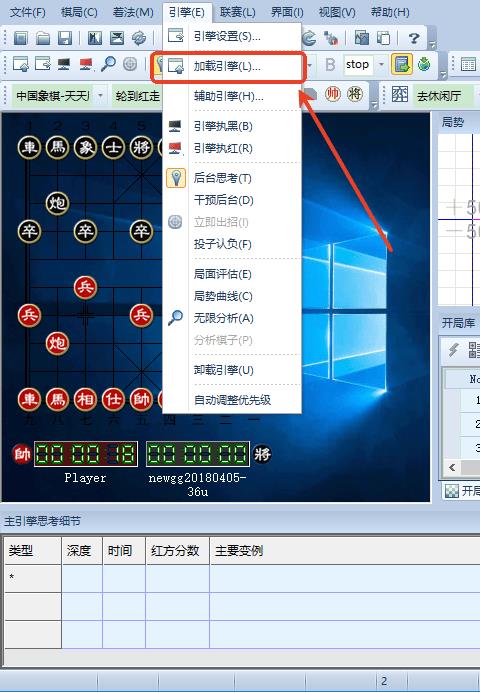This screenshot has height=692, width=480.
Task: Save the game with the floppy disk icon
Action: coord(65,38)
